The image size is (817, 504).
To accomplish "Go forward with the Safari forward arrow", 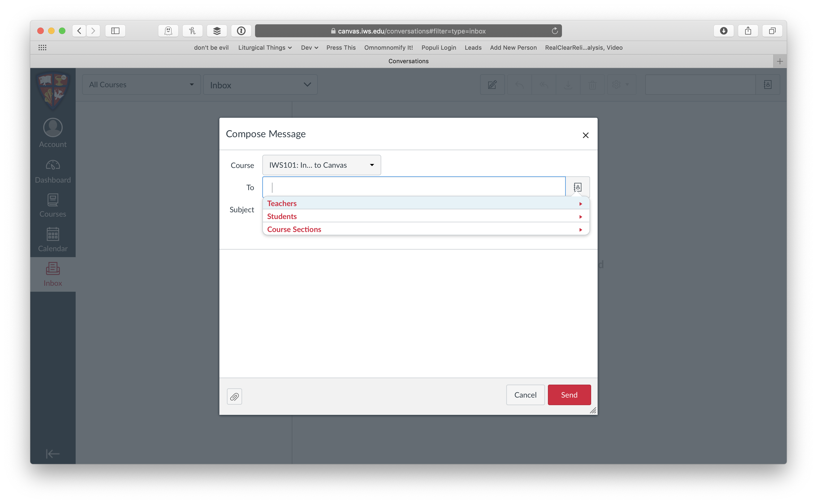I will tap(93, 31).
